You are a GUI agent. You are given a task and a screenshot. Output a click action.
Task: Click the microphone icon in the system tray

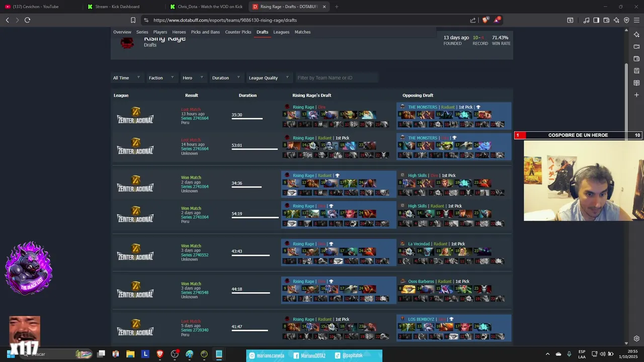[569, 354]
